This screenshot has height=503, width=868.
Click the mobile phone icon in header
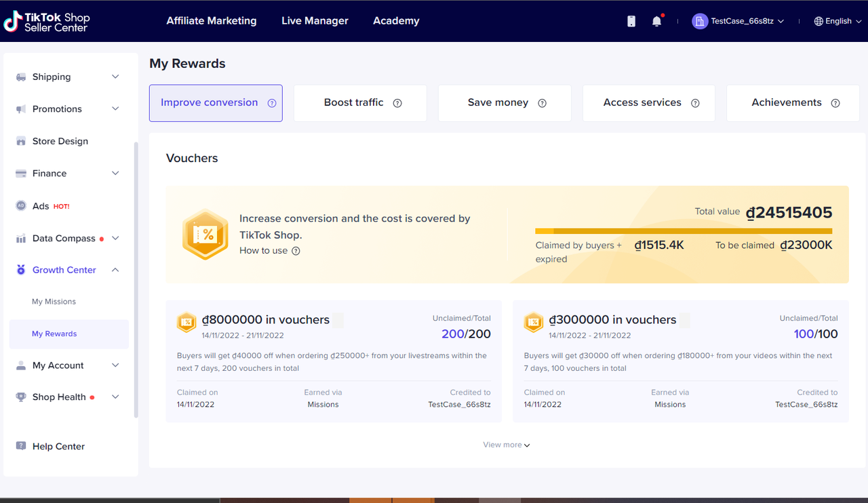coord(631,21)
